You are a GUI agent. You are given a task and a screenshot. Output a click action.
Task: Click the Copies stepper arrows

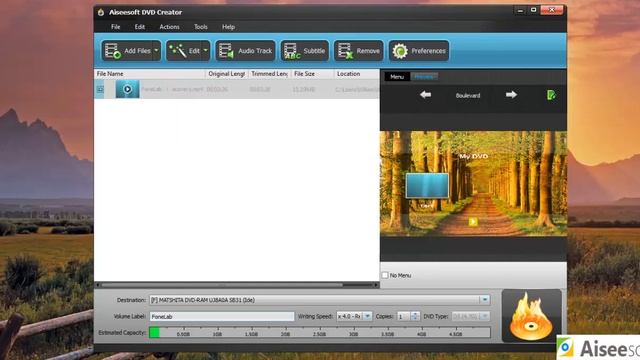pos(415,316)
